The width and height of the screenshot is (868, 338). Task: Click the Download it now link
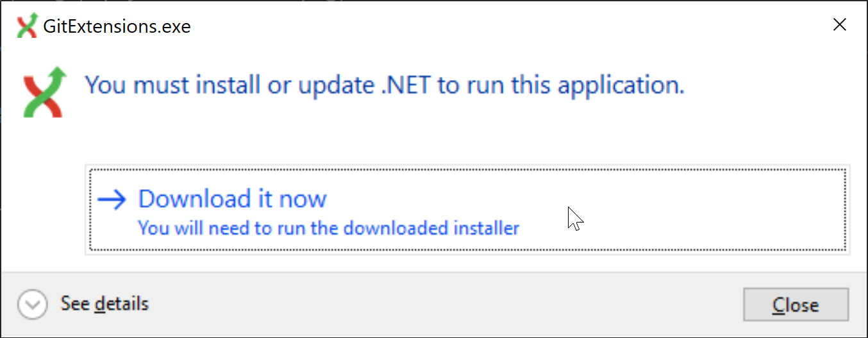coord(232,199)
